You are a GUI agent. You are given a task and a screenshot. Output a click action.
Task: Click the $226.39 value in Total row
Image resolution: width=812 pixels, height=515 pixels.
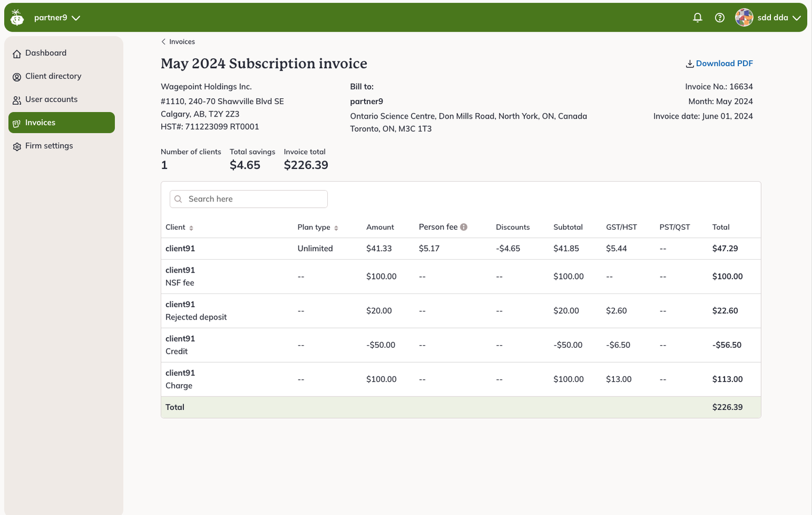coord(728,407)
